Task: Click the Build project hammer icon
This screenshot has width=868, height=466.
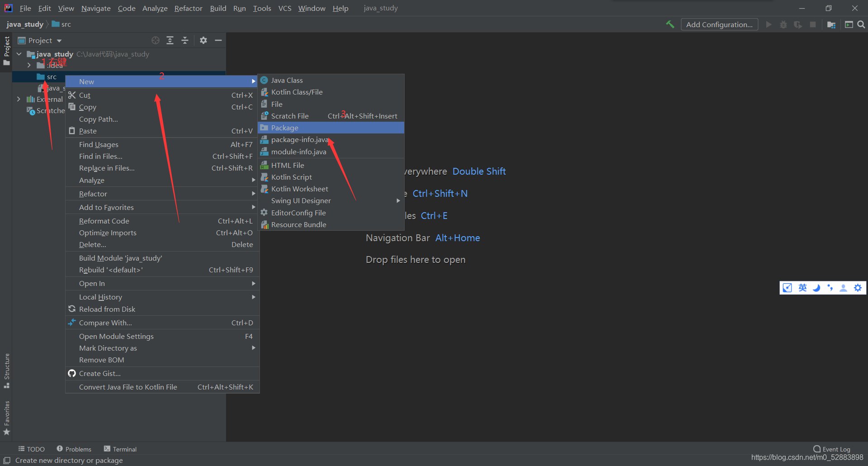Action: tap(670, 24)
